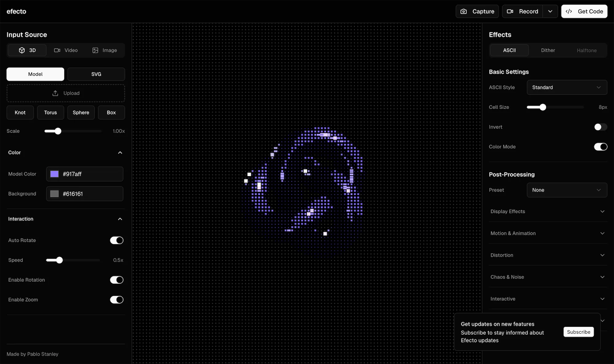Select the 3D cube icon
Screen dimensions: 614x364
(22, 50)
